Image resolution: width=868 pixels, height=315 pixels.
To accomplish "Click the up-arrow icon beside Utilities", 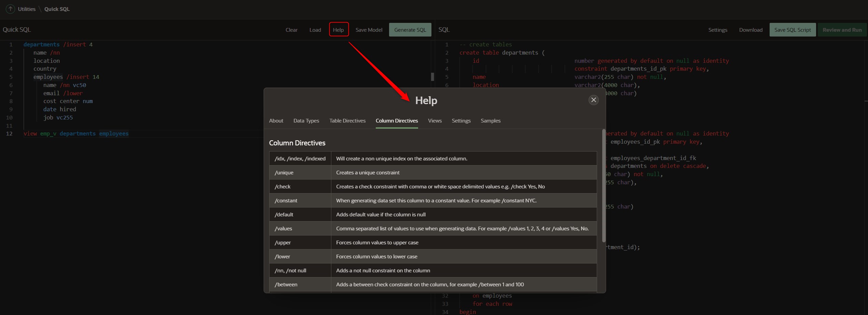I will tap(10, 9).
